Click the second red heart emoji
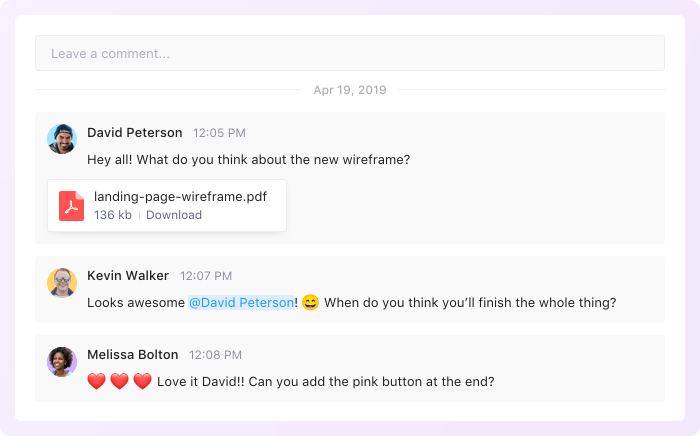 119,381
